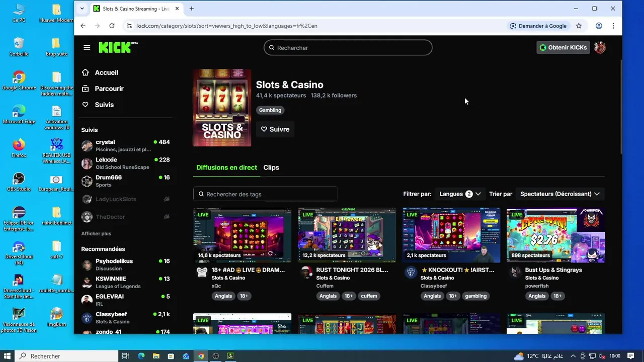Click the 'gambling' tag on the Classybeef stream
The height and width of the screenshot is (362, 644).
(476, 296)
